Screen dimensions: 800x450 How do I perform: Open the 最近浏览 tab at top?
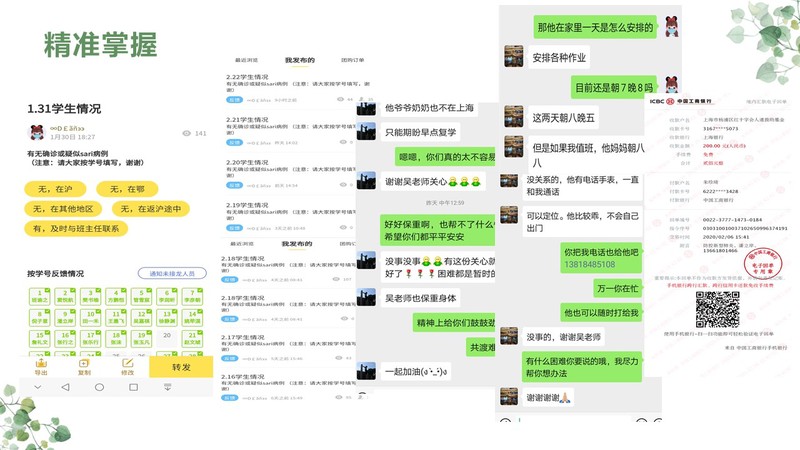click(x=246, y=60)
